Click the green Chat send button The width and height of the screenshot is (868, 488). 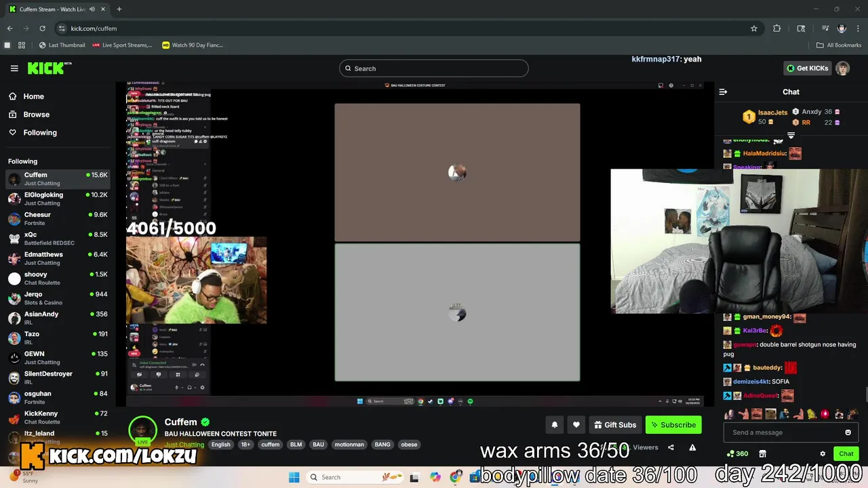pyautogui.click(x=846, y=453)
